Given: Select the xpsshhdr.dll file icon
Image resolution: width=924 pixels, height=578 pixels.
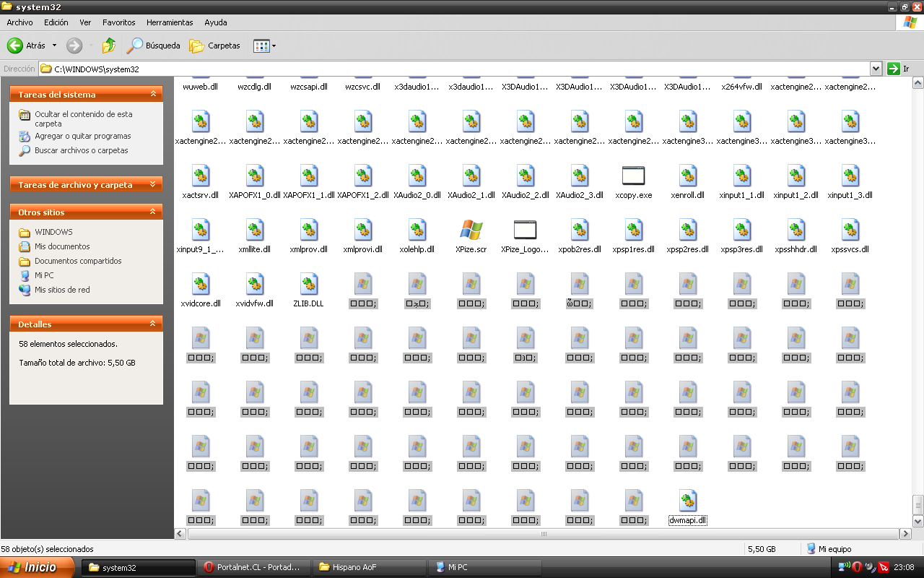Looking at the screenshot, I should point(796,230).
